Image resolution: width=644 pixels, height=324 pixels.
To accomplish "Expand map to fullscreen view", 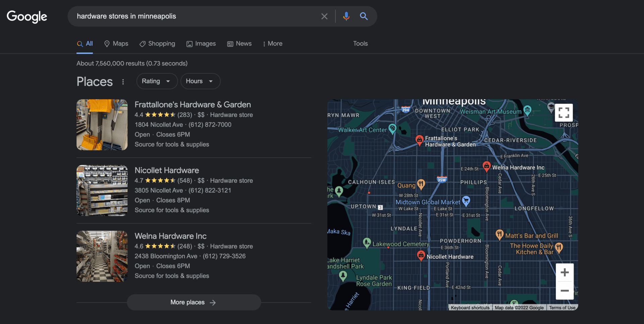I will (x=563, y=113).
